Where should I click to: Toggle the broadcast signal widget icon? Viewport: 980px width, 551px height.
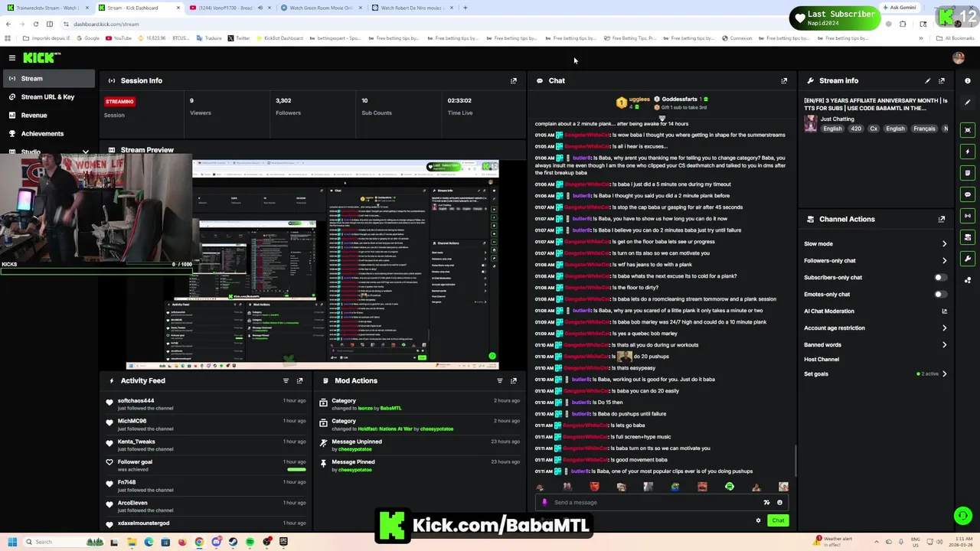click(968, 216)
